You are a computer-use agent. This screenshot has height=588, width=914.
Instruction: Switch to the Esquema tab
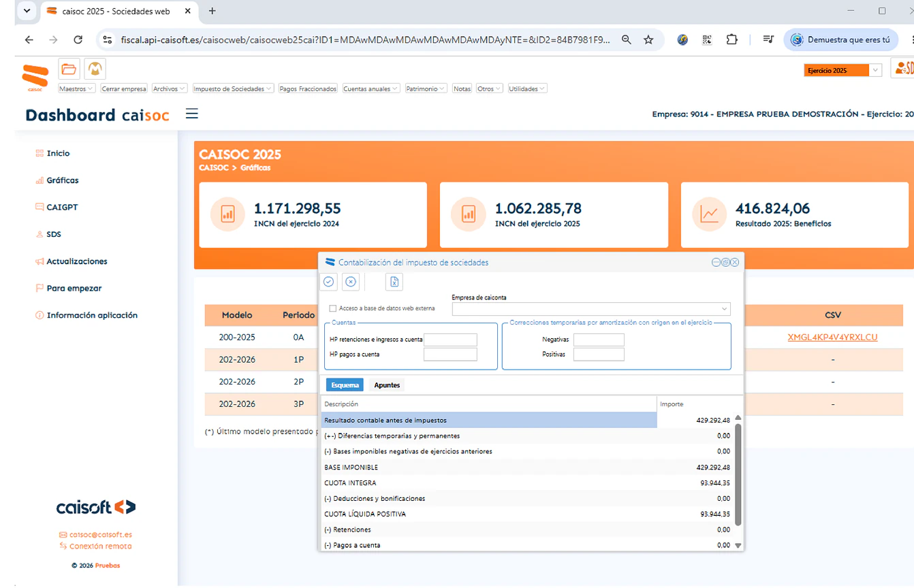coord(345,385)
